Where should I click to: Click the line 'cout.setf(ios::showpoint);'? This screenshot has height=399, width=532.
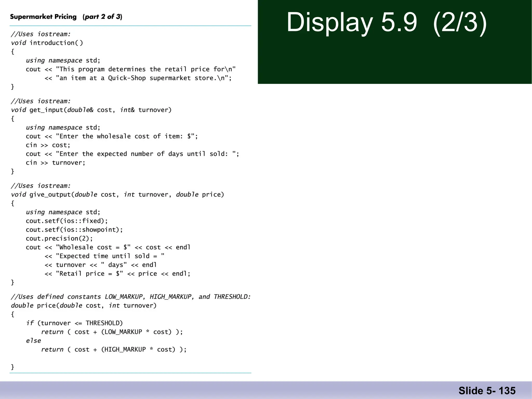coord(74,230)
